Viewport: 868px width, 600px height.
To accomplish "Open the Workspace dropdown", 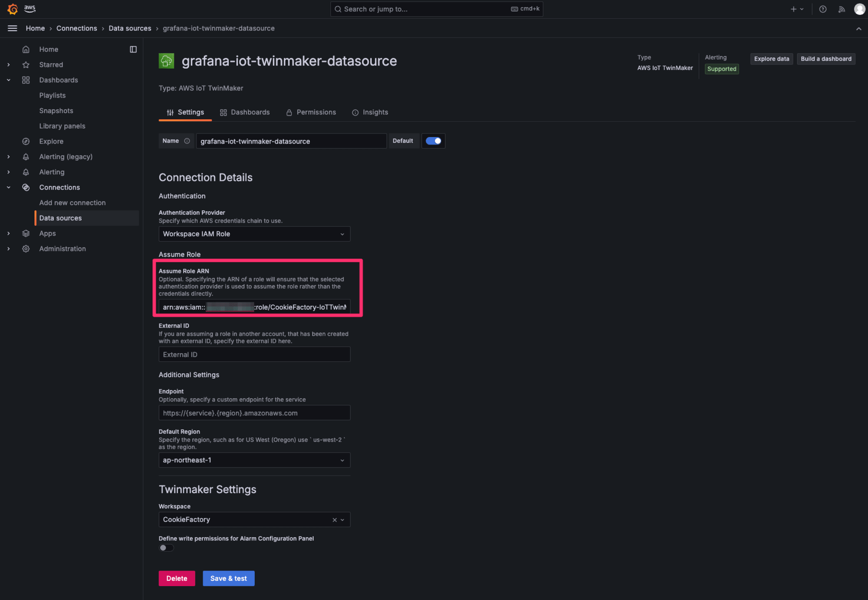I will pyautogui.click(x=254, y=520).
